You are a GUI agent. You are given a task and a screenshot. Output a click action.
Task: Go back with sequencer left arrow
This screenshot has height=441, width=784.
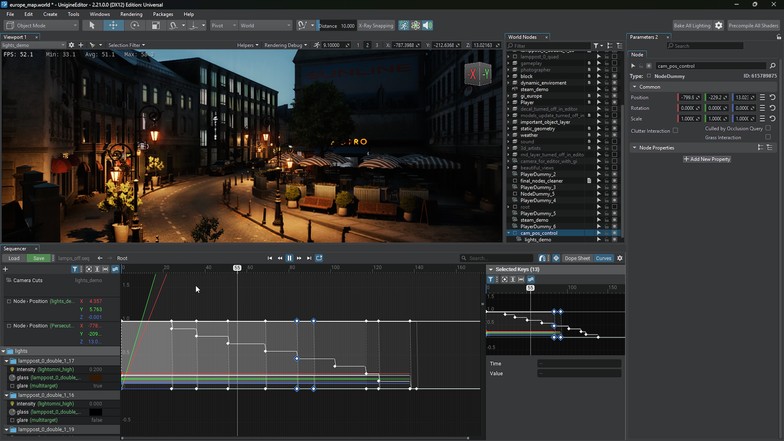(100, 258)
